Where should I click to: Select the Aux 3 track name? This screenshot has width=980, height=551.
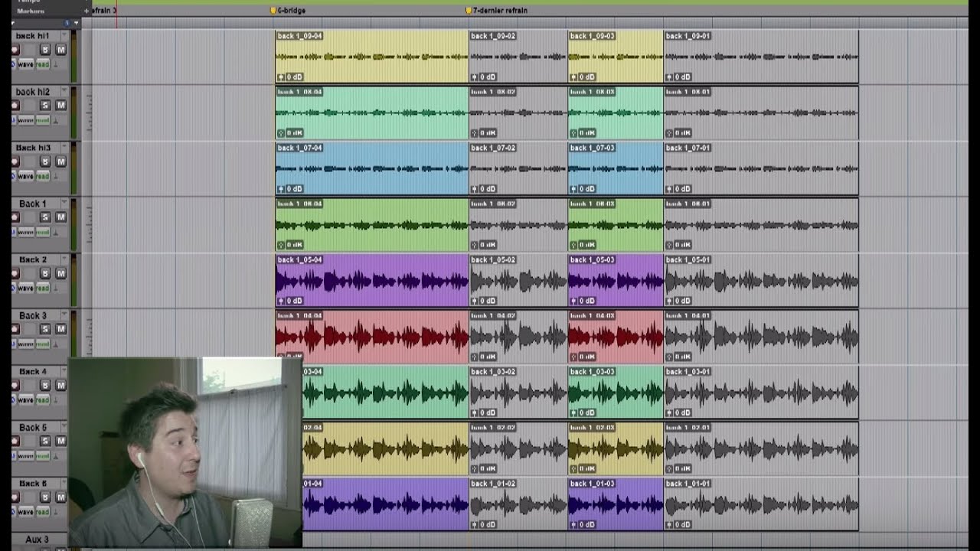37,540
